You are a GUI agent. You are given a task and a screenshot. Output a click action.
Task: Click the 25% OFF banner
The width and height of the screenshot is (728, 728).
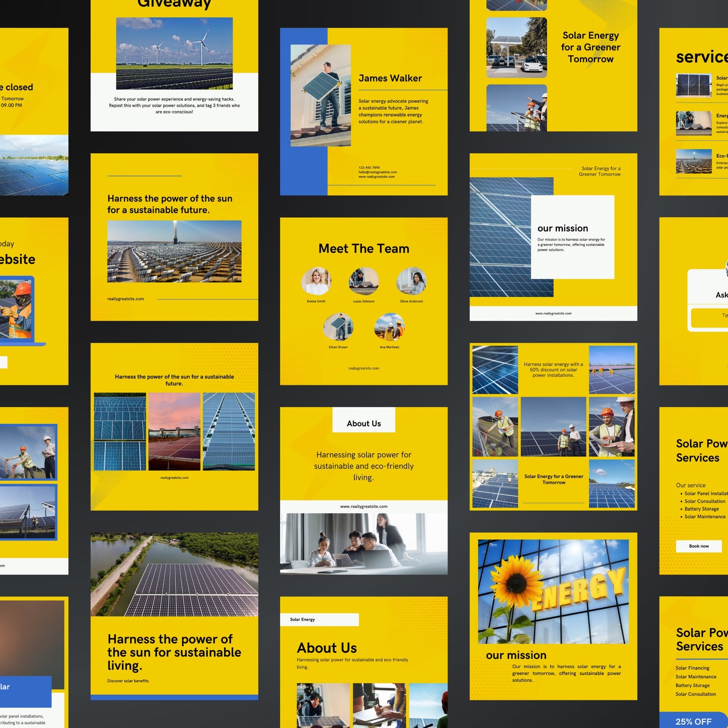tap(694, 720)
